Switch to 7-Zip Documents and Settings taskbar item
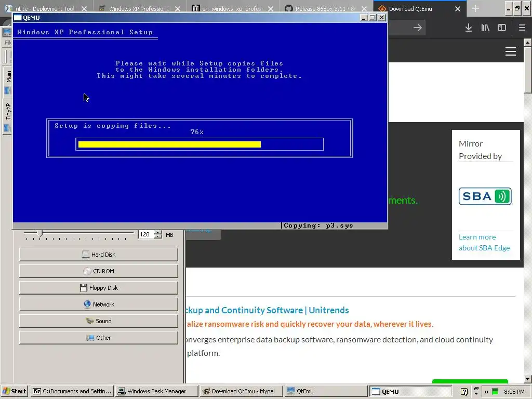Viewport: 532px width, 399px height. click(x=72, y=391)
